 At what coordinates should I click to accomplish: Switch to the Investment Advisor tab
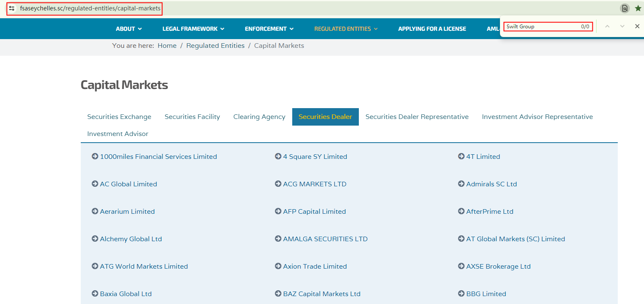click(x=118, y=134)
